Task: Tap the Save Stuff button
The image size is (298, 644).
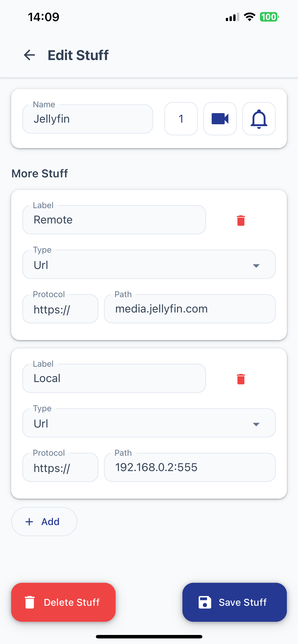Action: (x=234, y=602)
